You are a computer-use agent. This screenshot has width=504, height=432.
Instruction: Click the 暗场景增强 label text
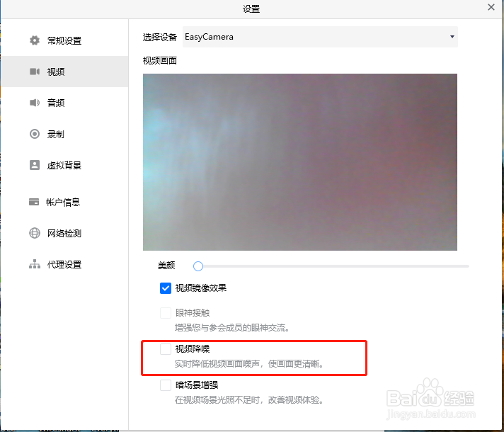tap(196, 385)
